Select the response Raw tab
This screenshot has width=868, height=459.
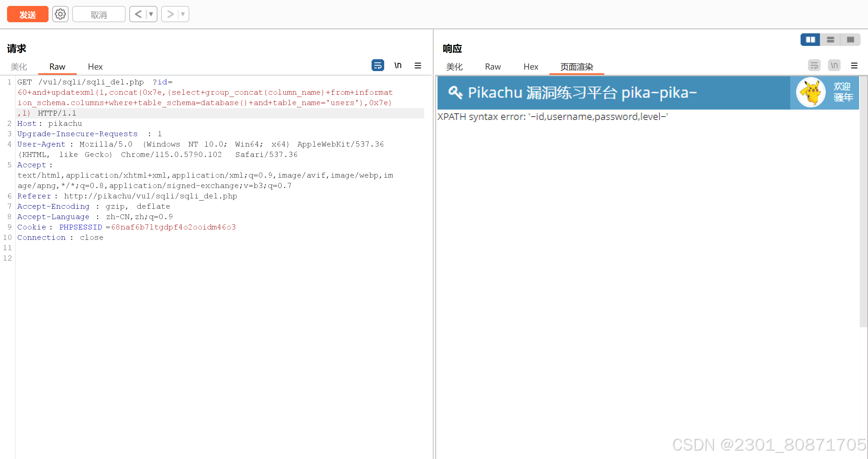click(493, 67)
